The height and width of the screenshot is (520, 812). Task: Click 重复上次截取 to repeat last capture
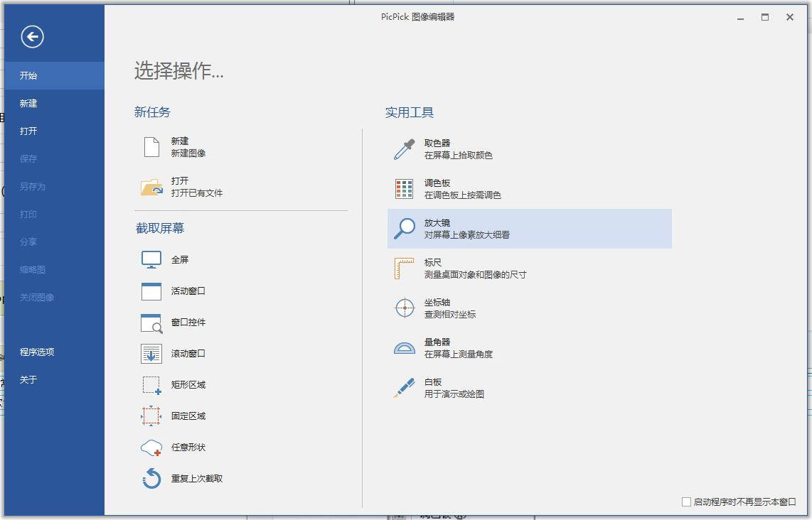[x=198, y=478]
